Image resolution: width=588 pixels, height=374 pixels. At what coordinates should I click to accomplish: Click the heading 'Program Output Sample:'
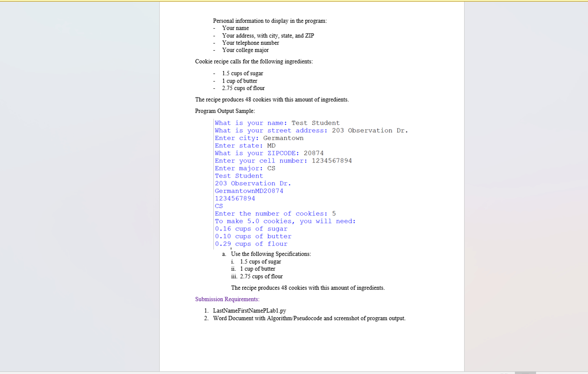click(225, 111)
